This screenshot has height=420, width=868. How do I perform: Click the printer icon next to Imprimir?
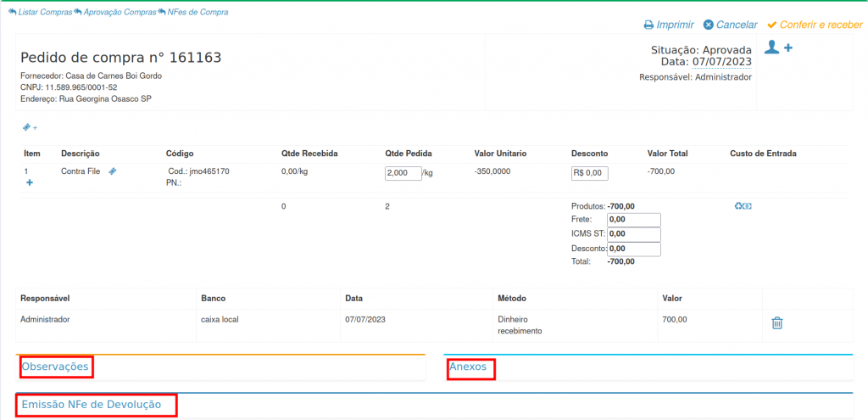tap(648, 25)
